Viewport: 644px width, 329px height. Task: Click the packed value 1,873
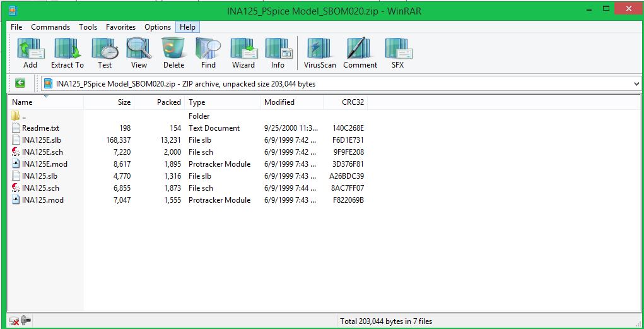coord(172,188)
